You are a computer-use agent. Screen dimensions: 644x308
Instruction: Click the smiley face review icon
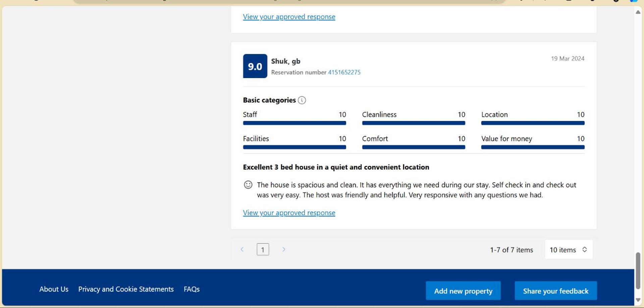pyautogui.click(x=248, y=185)
